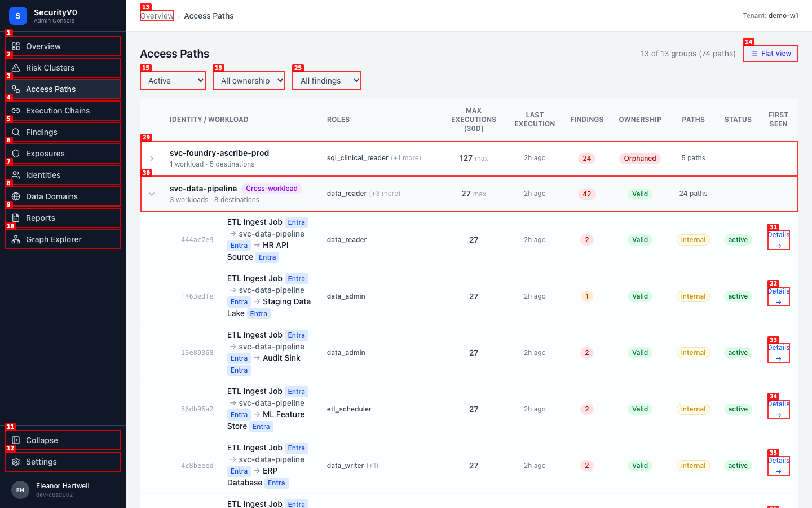
Task: Open Findings magnifier icon
Action: (16, 132)
